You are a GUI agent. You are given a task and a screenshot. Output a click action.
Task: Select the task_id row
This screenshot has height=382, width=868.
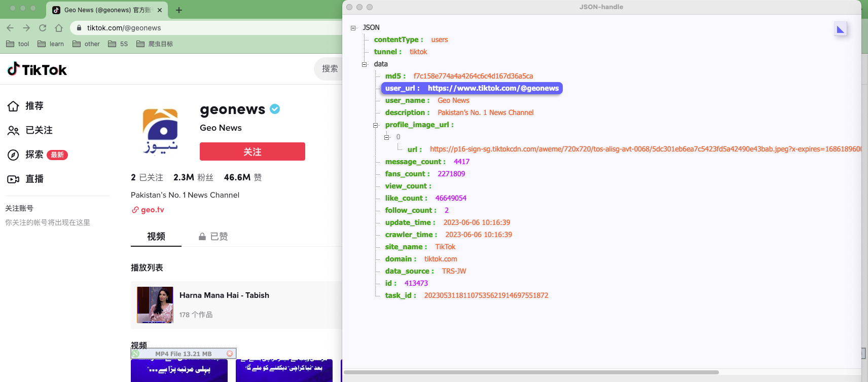tap(466, 295)
